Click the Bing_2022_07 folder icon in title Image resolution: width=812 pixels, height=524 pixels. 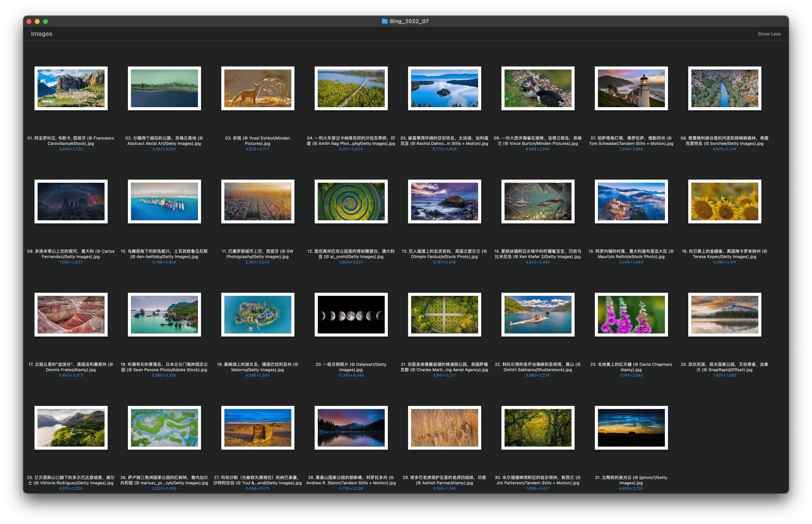pos(384,21)
